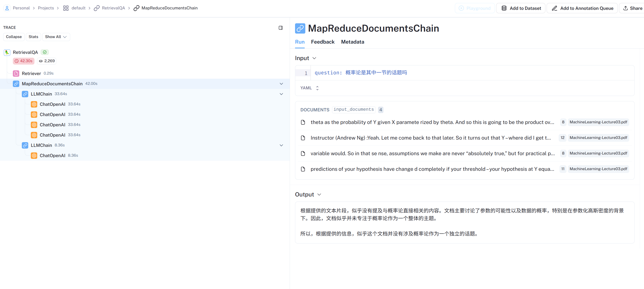Switch to the Metadata tab

click(352, 42)
